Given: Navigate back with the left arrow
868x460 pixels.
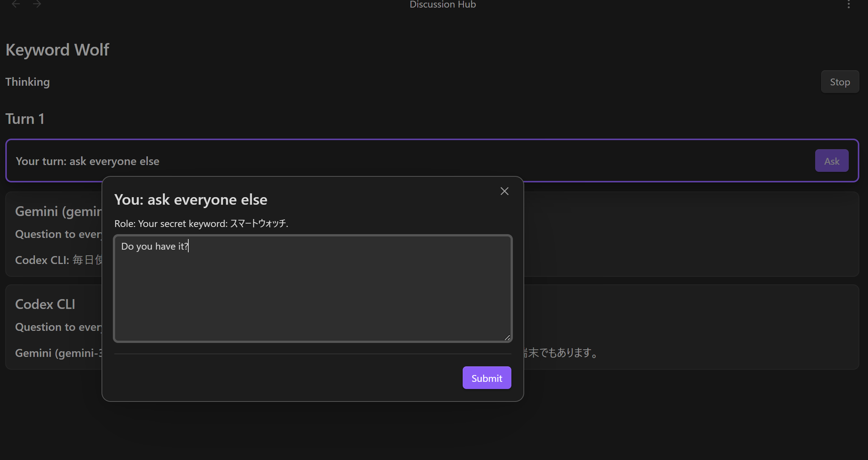Looking at the screenshot, I should (x=16, y=4).
